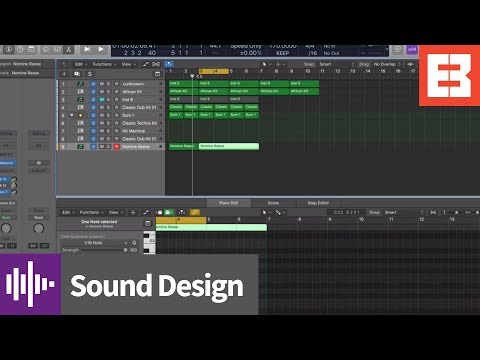This screenshot has height=360, width=480.
Task: Click the purple button at control bar right end
Action: pyautogui.click(x=412, y=50)
